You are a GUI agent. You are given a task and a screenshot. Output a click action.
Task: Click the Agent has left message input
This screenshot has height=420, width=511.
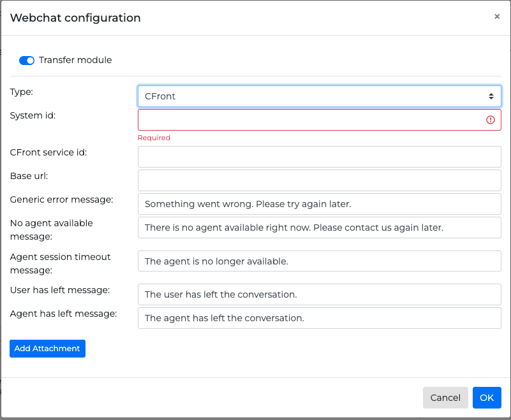(x=319, y=318)
